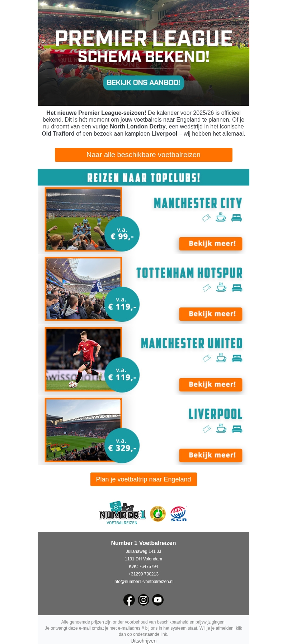Click the ticket icon under Liverpool
The width and height of the screenshot is (287, 644).
(207, 429)
